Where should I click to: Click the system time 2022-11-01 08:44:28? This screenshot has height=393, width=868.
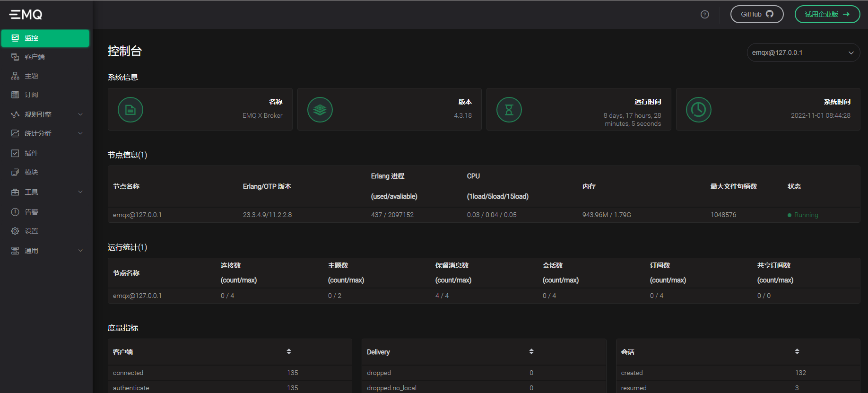(821, 115)
